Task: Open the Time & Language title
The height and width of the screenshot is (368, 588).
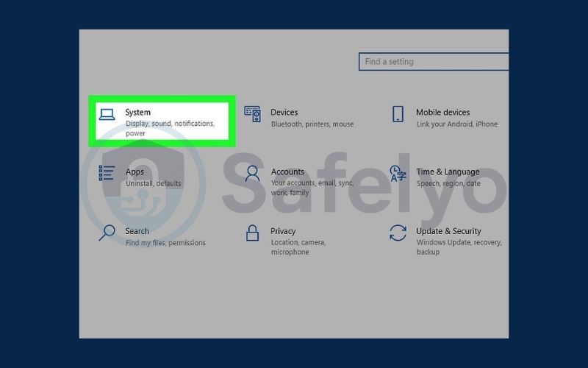Action: tap(448, 172)
